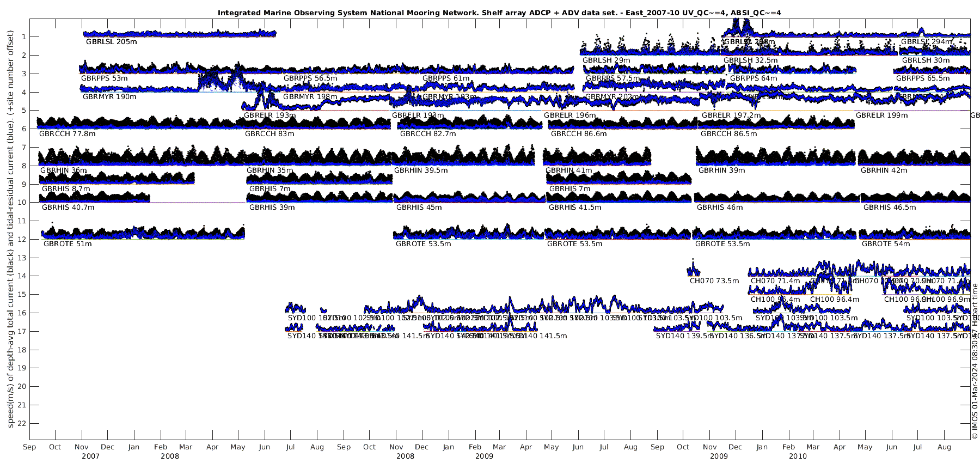The height and width of the screenshot is (463, 980).
Task: Pick the 'GBRELR 196m' label
Action: point(570,115)
